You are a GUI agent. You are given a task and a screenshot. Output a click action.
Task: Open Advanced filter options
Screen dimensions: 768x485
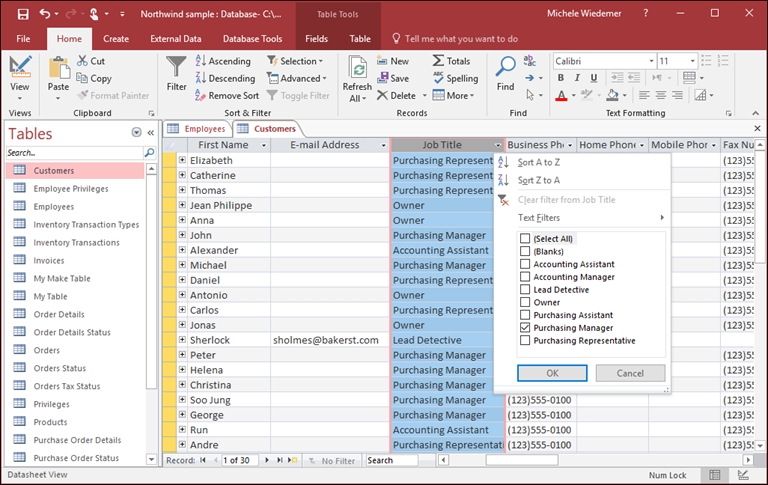tap(297, 78)
